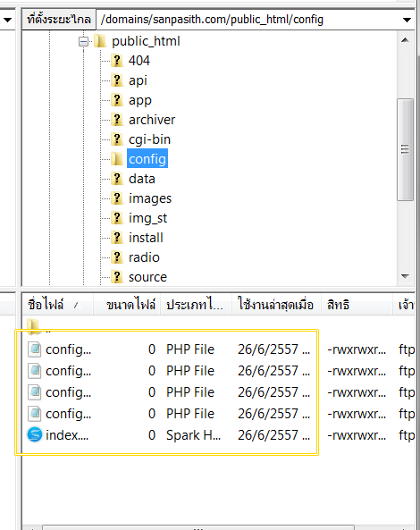Click the permissions cell in index row
This screenshot has height=530, width=420.
(357, 435)
